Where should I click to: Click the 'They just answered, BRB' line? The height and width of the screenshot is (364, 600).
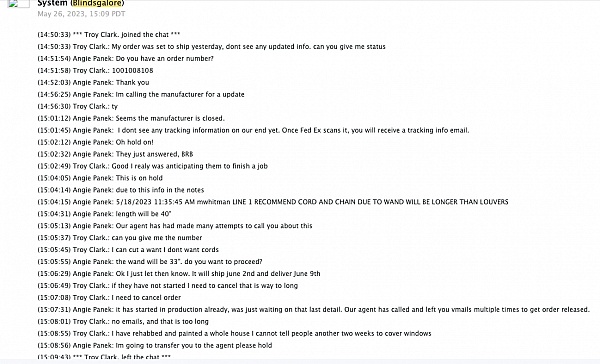pos(115,154)
